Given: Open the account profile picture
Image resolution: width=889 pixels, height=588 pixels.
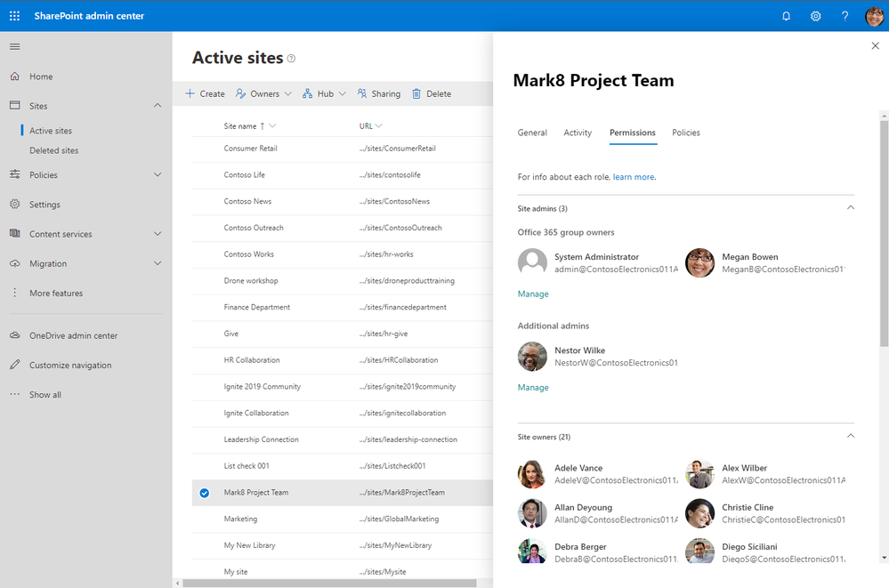Looking at the screenshot, I should [x=874, y=16].
